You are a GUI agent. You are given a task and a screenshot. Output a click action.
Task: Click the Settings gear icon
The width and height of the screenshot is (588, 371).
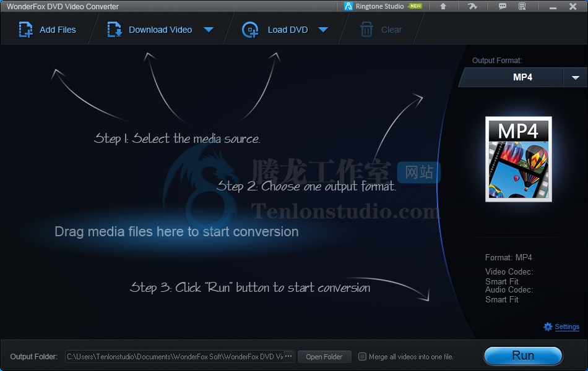[548, 326]
